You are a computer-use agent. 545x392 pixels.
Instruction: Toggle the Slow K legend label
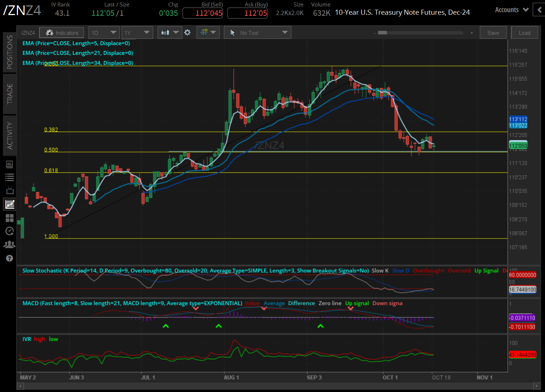(379, 270)
